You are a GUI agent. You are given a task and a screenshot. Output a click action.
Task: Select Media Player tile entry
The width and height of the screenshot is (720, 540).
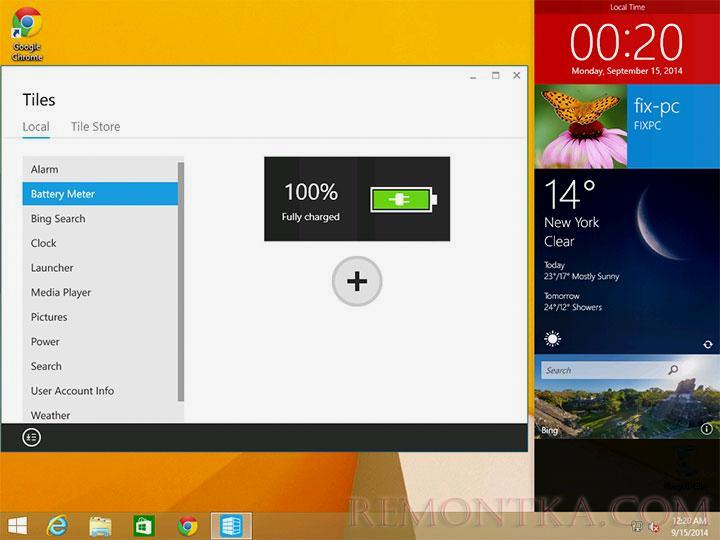click(x=61, y=292)
